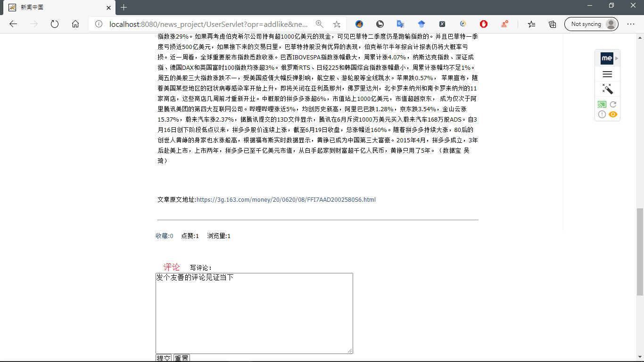Click the round yellow-ringed extension icon

(463, 24)
